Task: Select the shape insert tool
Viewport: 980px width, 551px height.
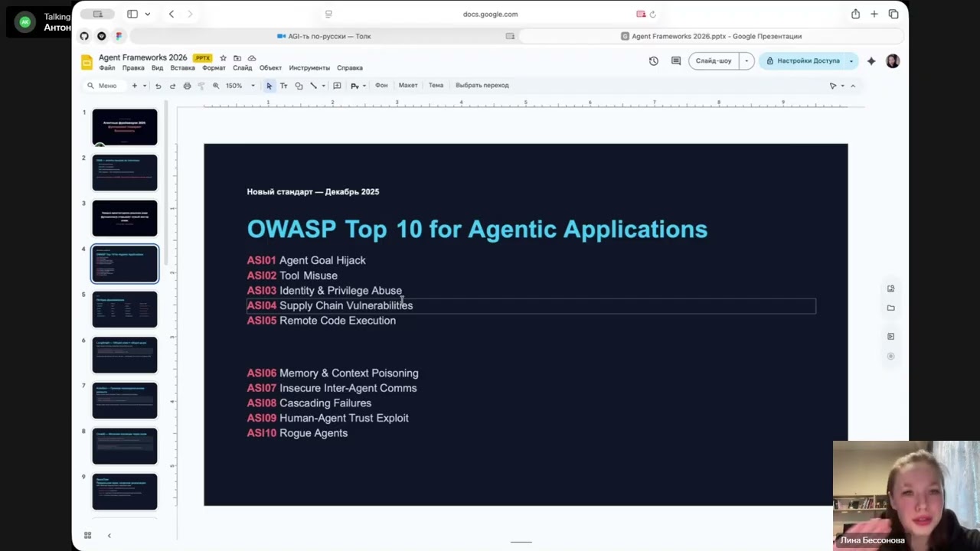Action: pos(299,86)
